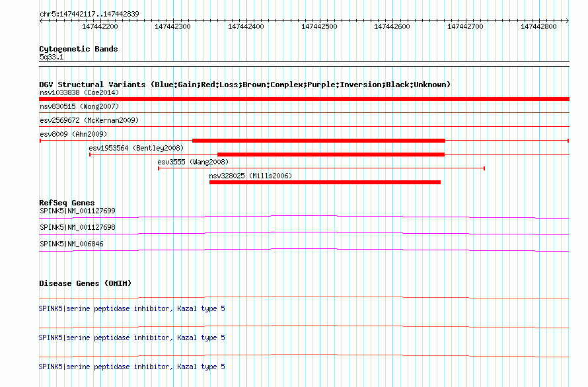Click the esv3555 (Wang2008) label

[x=193, y=162]
